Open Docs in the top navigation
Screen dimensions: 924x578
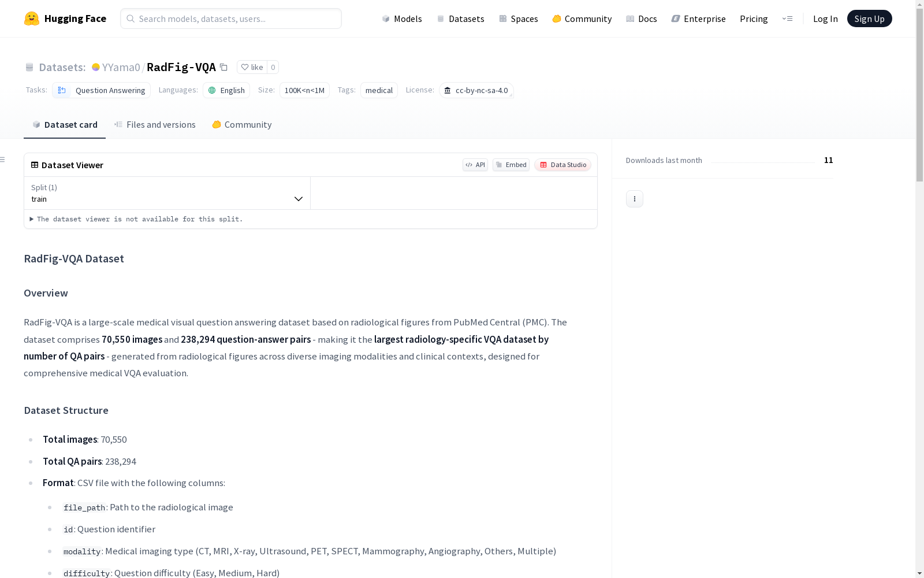coord(642,18)
